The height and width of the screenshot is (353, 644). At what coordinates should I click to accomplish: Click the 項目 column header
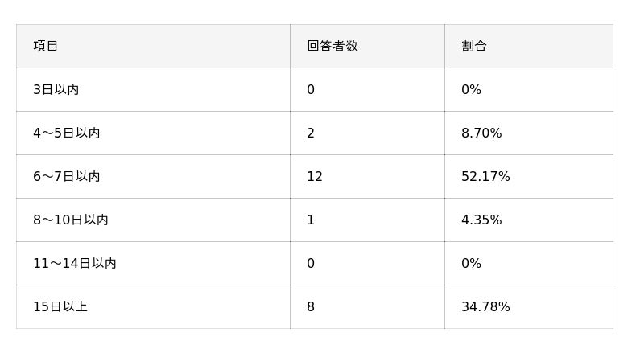[x=46, y=47]
